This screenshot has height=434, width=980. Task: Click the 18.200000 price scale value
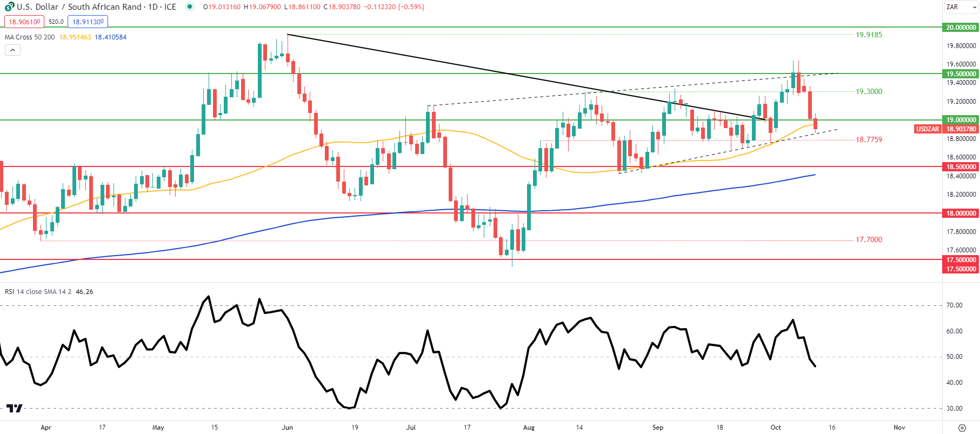pos(961,195)
